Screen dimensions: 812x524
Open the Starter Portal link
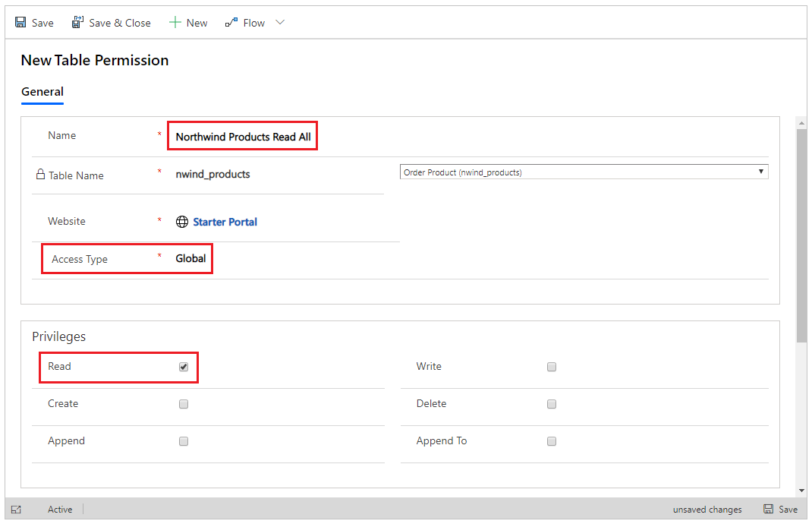click(225, 222)
